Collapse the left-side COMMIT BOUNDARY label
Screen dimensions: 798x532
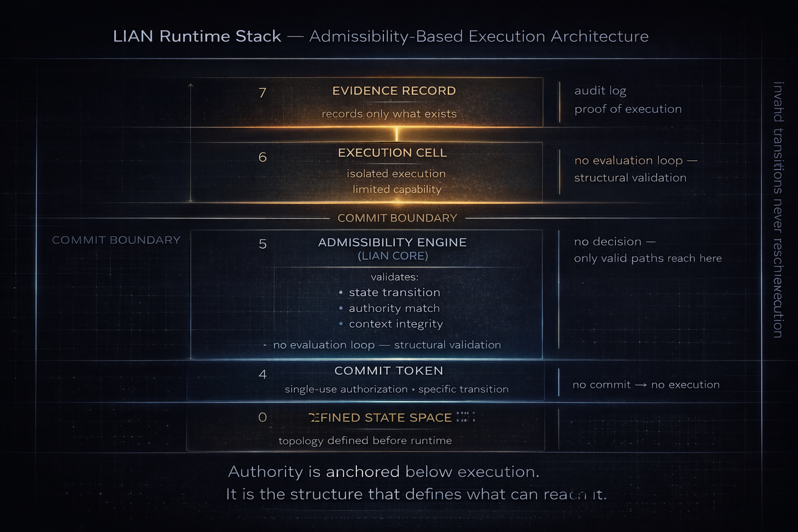(116, 240)
